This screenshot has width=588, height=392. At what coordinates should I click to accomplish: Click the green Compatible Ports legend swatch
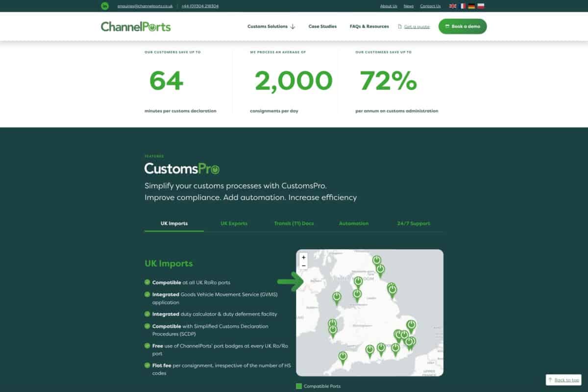click(x=299, y=386)
